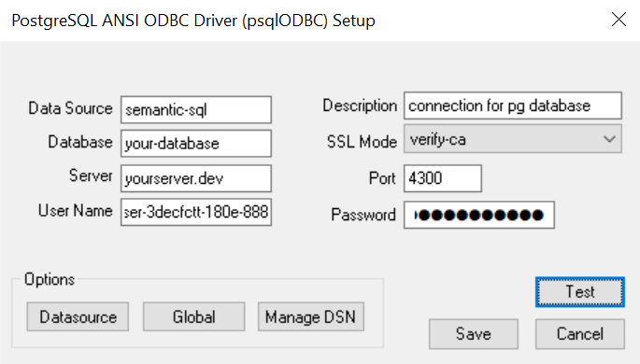The height and width of the screenshot is (364, 640).
Task: Open the Manage DSN button
Action: (x=310, y=316)
